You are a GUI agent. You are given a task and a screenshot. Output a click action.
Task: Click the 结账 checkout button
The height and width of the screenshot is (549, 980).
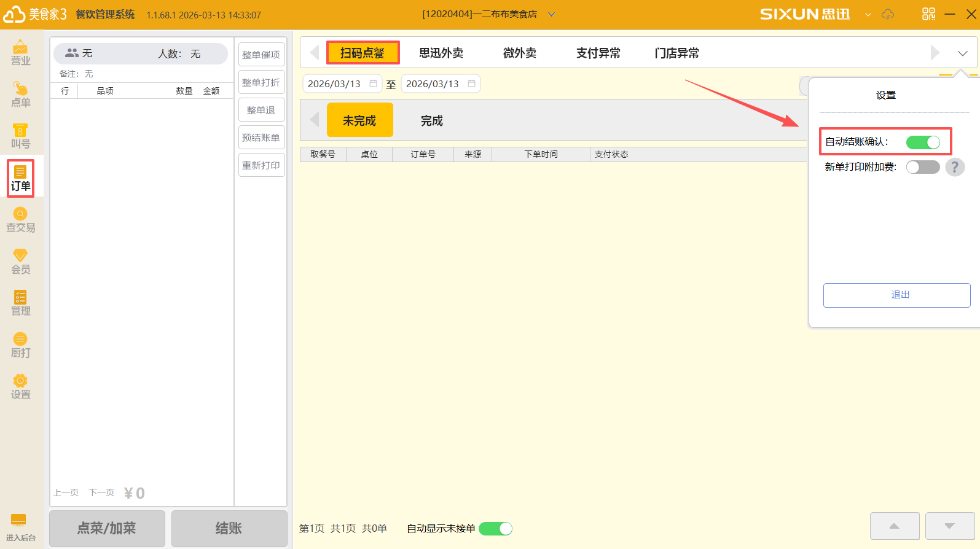pos(229,528)
